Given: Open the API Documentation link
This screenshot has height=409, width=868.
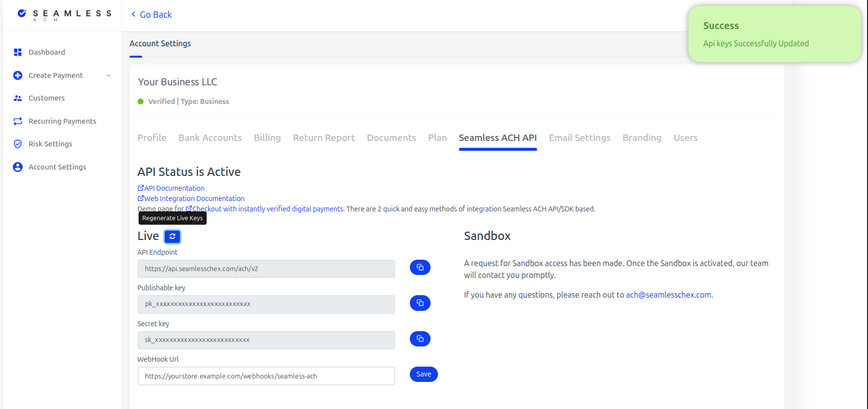Looking at the screenshot, I should tap(171, 188).
